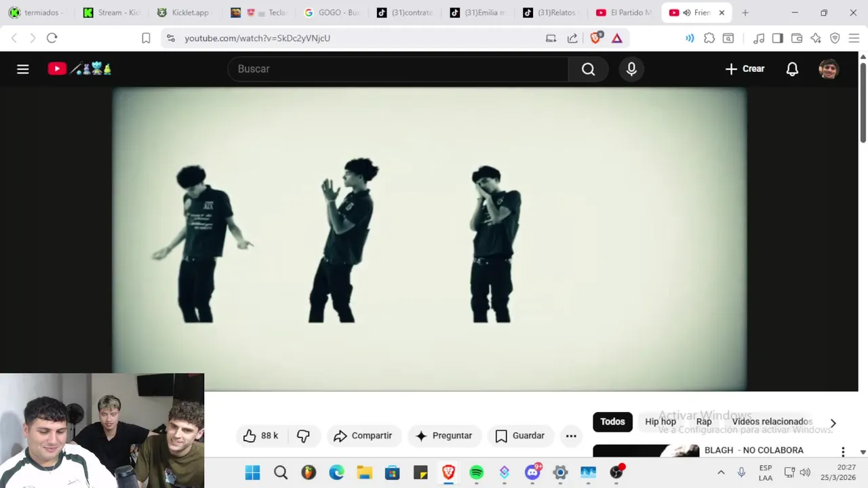This screenshot has height=488, width=868.
Task: Open Brave Rewards triangle icon
Action: coord(616,38)
